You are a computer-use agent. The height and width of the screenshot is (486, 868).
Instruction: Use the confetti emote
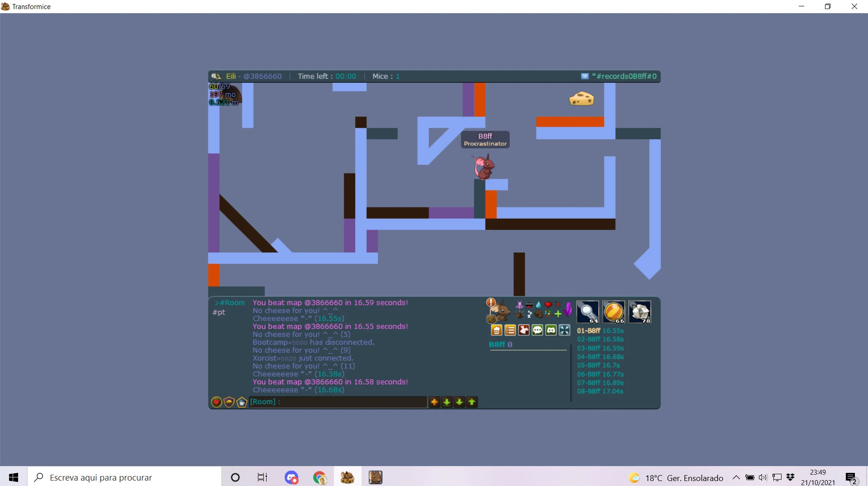click(548, 314)
